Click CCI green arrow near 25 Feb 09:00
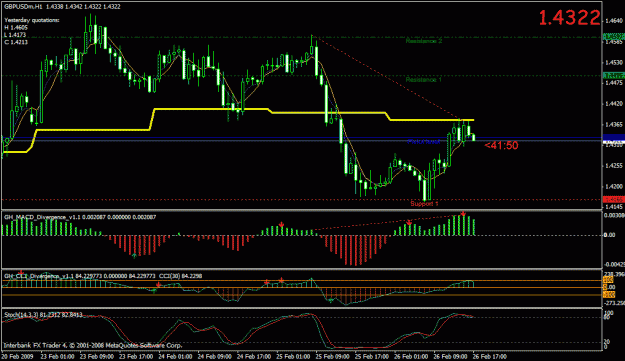 330,300
